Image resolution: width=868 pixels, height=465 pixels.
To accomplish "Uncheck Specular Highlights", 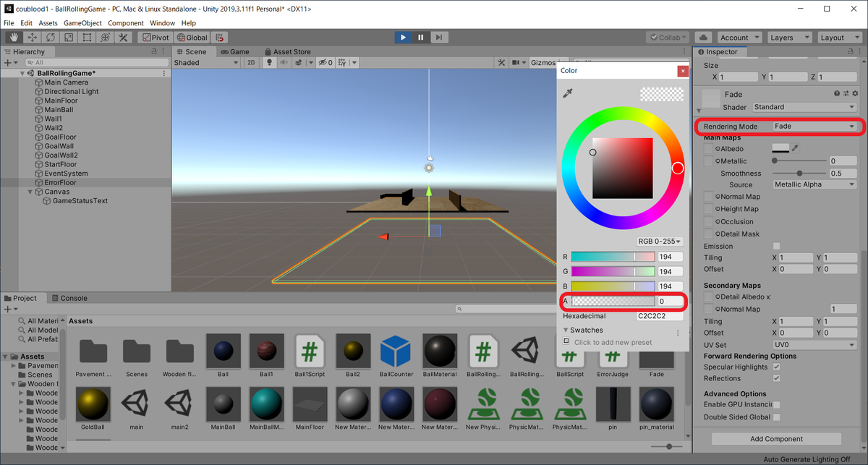I will tap(776, 367).
